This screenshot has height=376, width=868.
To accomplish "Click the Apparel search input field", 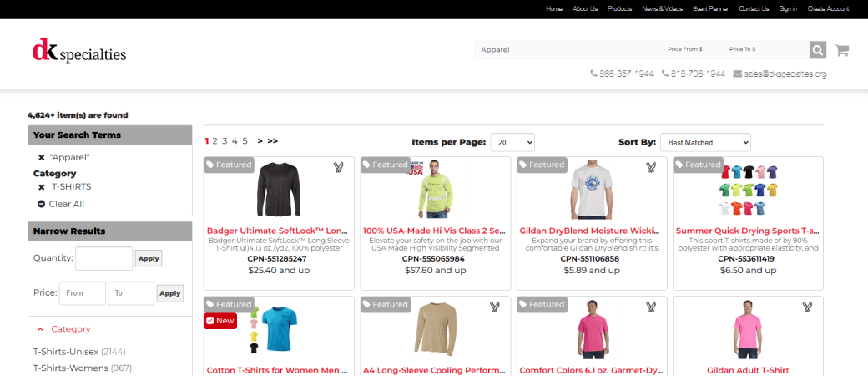I will coord(568,50).
